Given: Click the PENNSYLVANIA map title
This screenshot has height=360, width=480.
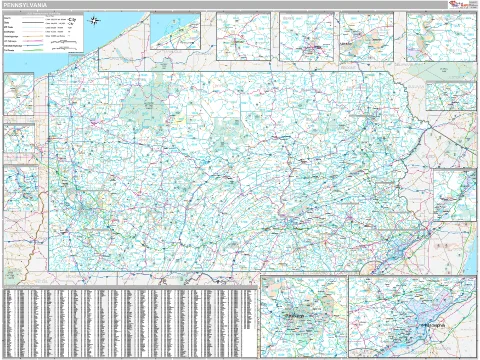Looking at the screenshot, I should coord(25,5).
